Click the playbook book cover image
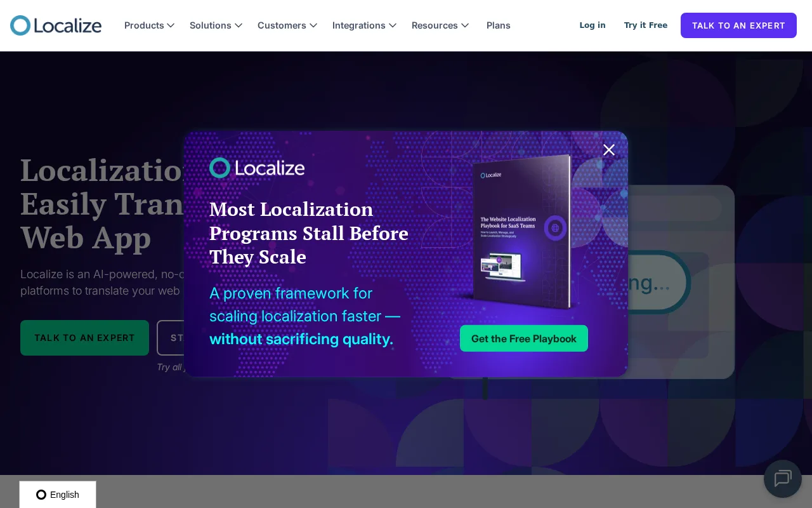This screenshot has height=508, width=812. (523, 232)
